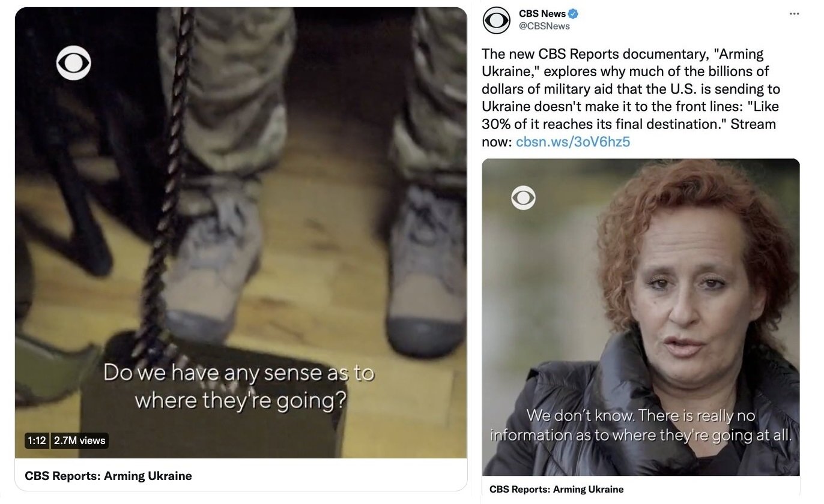Play the right video of woman speaking
The image size is (824, 504).
point(641,317)
